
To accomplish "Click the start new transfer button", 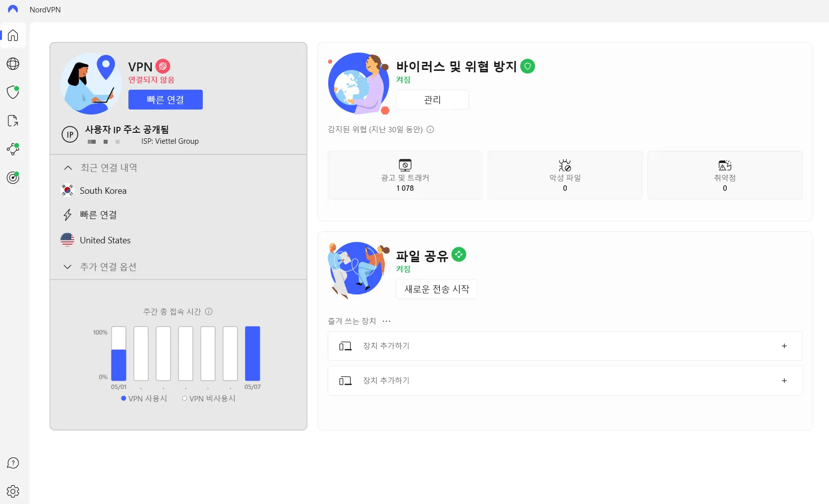I will pyautogui.click(x=437, y=289).
